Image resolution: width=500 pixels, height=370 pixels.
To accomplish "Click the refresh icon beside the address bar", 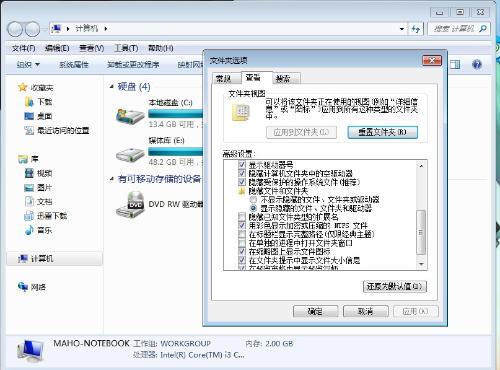I will [x=415, y=29].
